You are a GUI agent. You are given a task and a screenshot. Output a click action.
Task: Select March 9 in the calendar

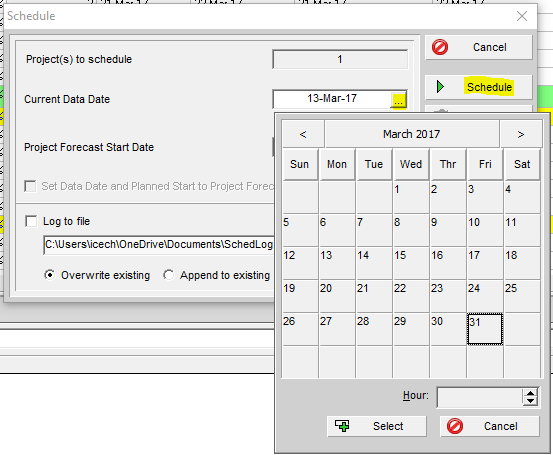coord(448,230)
